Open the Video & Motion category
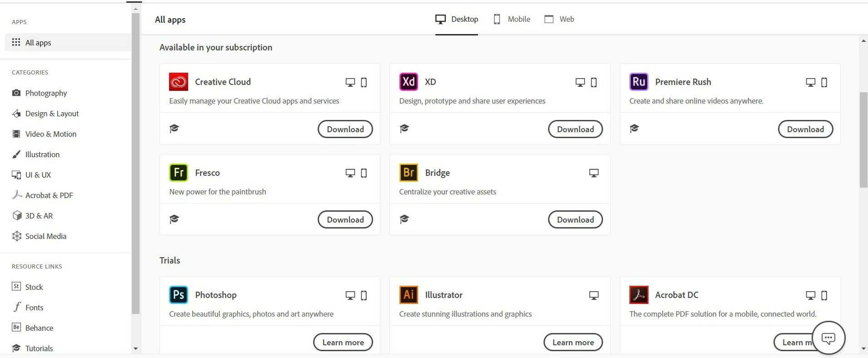 tap(44, 134)
